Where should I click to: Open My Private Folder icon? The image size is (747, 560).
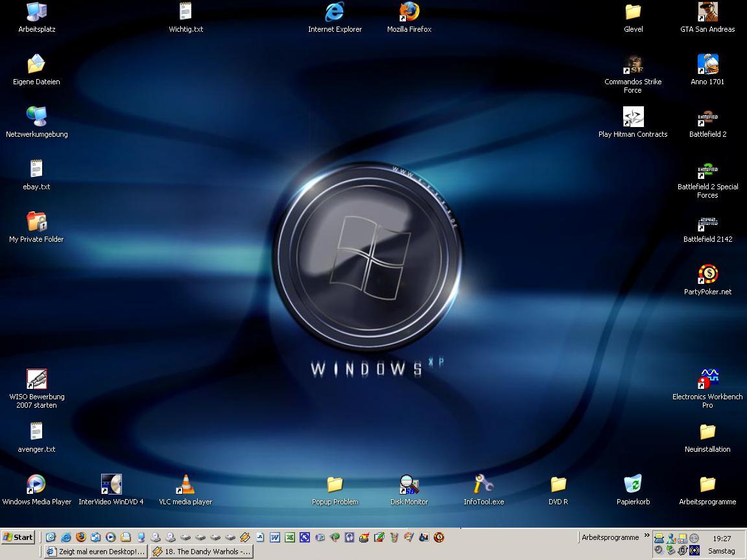tap(36, 227)
